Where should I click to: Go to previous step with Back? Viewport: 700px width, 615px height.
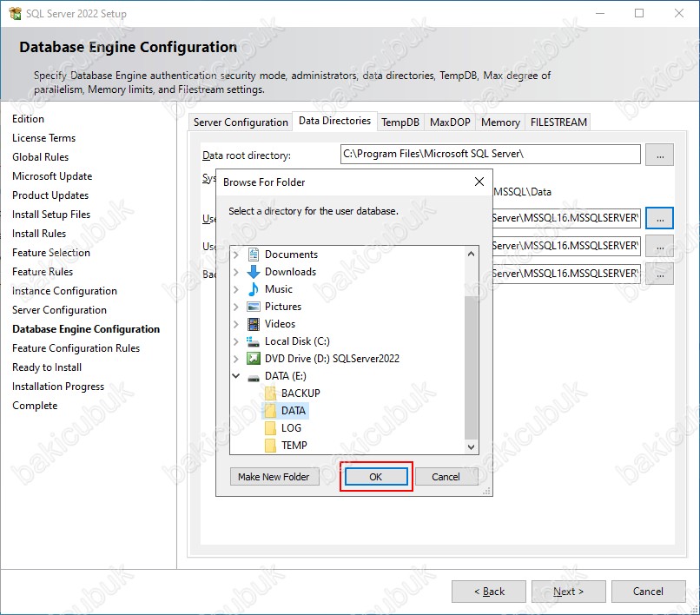point(489,592)
